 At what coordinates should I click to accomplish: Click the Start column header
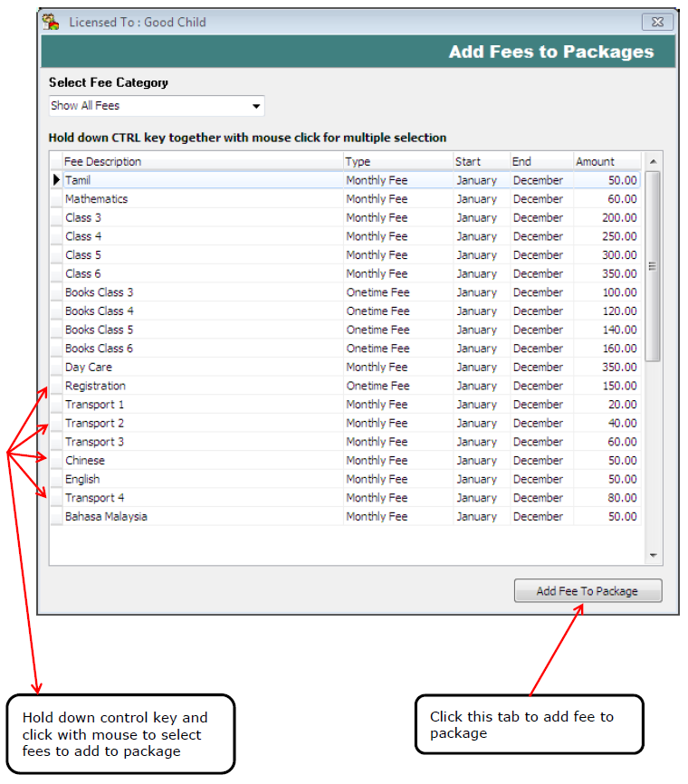(480, 161)
